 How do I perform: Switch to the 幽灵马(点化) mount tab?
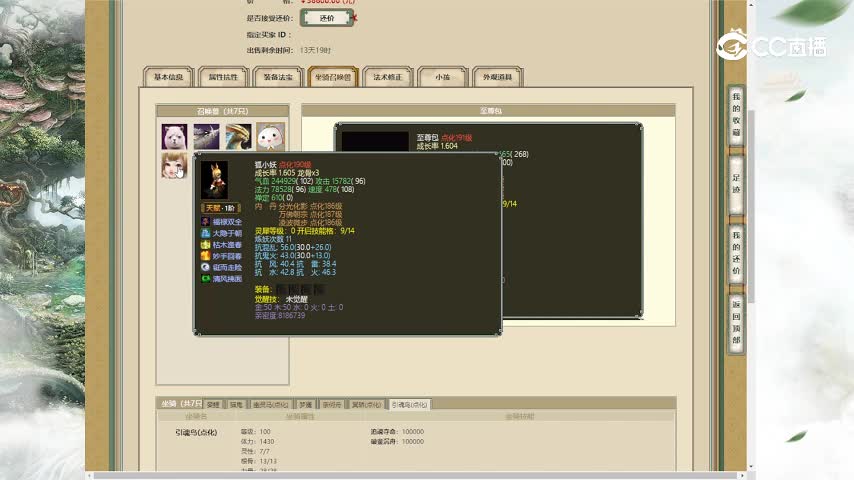click(271, 405)
